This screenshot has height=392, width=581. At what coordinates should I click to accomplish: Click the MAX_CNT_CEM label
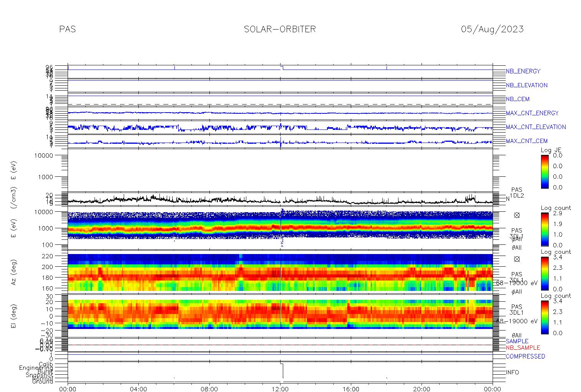[x=526, y=141]
